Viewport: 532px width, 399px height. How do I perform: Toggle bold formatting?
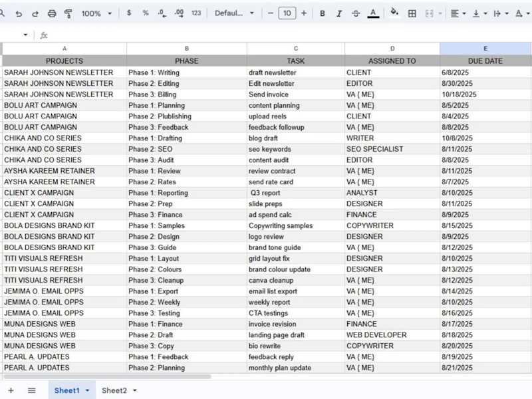(x=322, y=13)
